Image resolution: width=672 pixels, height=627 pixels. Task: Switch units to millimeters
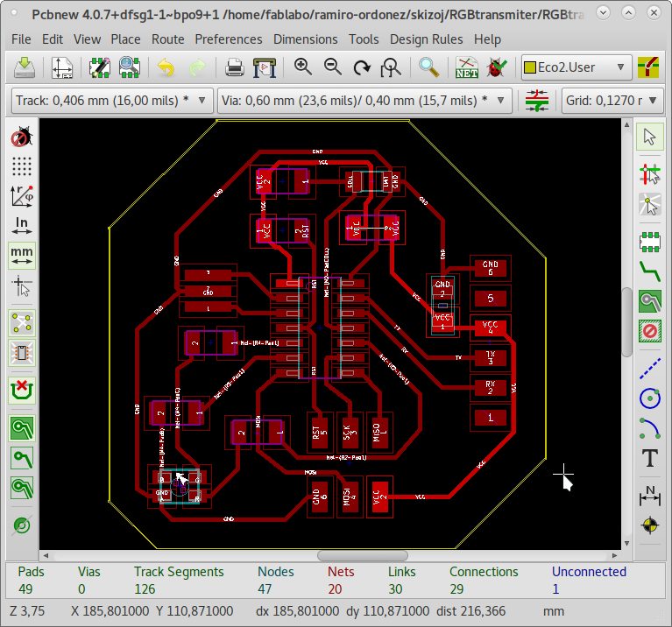(x=21, y=255)
